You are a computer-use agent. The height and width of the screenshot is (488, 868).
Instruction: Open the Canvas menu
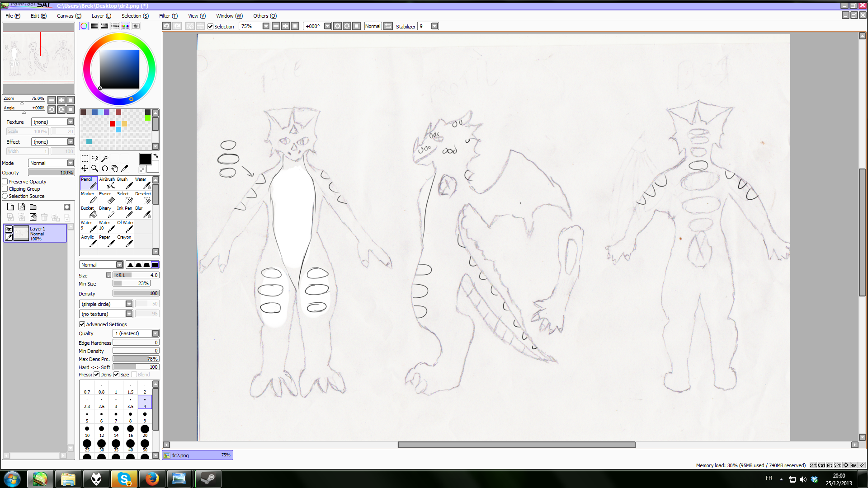(69, 16)
